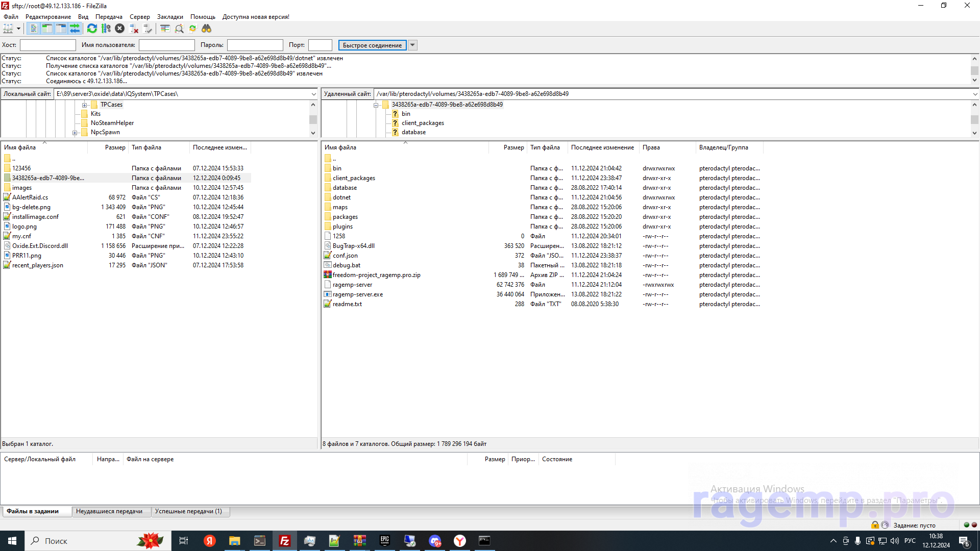Select client_packages in the remote tree
The image size is (980, 551).
click(423, 123)
